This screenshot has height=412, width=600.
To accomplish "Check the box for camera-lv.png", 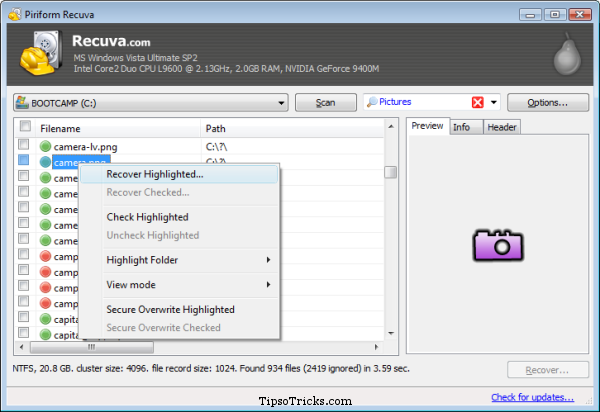I will point(24,144).
